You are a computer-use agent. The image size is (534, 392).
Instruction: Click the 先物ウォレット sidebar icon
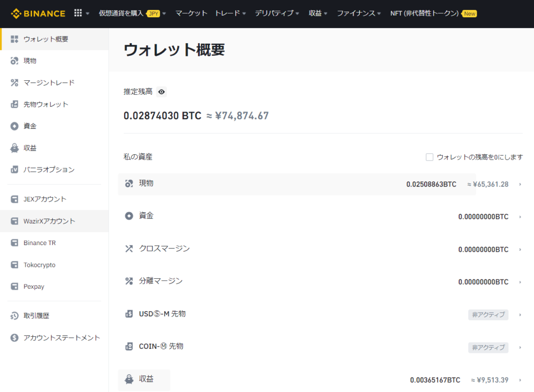[x=15, y=104]
